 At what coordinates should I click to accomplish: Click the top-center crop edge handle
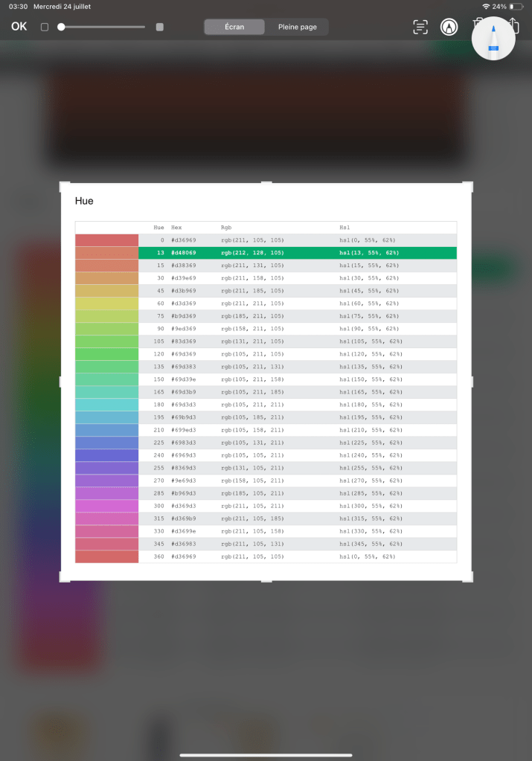(x=266, y=183)
